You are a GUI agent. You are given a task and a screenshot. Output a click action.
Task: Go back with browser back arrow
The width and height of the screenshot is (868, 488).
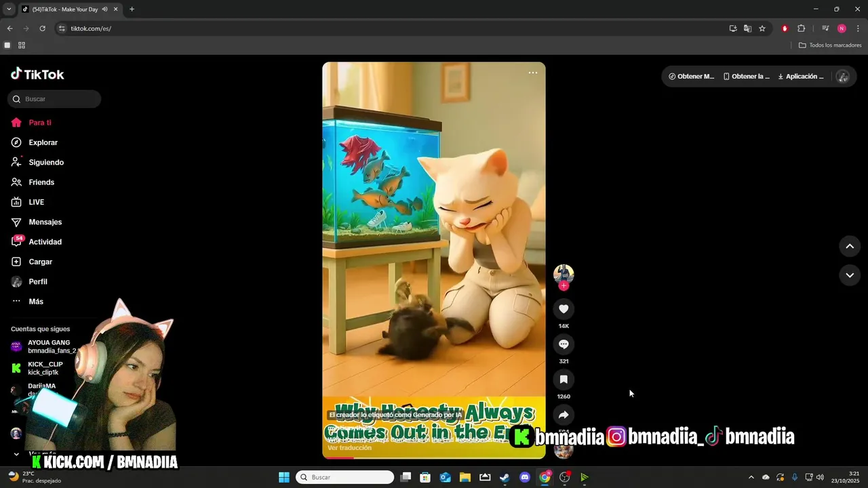tap(9, 28)
